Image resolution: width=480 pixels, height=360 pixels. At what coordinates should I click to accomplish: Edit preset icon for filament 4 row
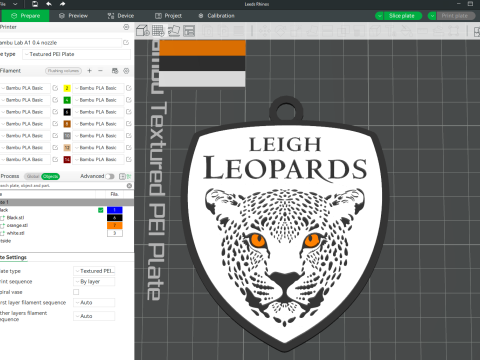pyautogui.click(x=129, y=100)
